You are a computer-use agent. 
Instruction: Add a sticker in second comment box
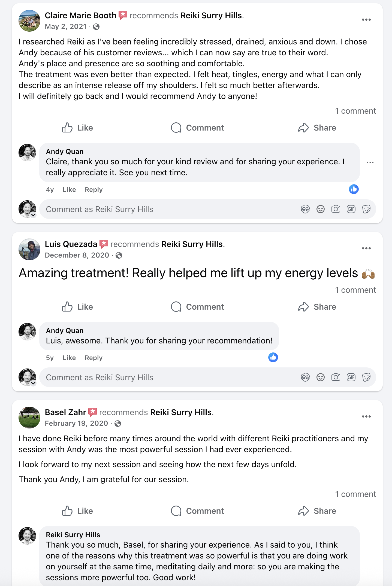(x=366, y=377)
